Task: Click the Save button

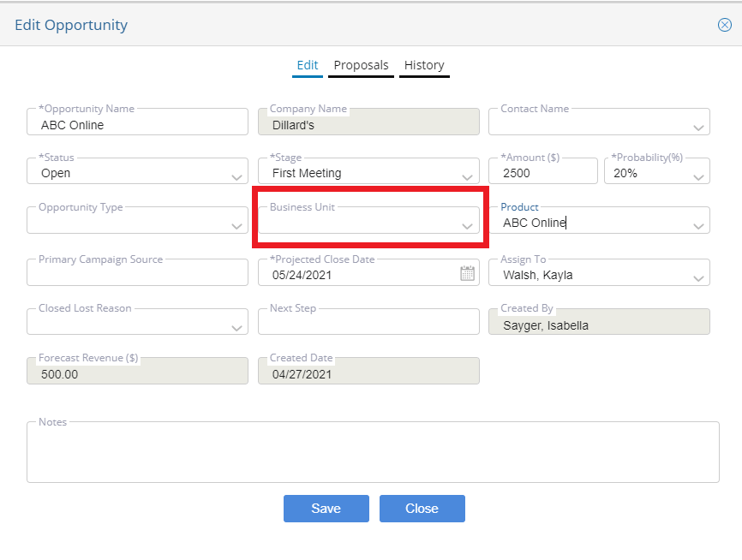Action: (326, 509)
